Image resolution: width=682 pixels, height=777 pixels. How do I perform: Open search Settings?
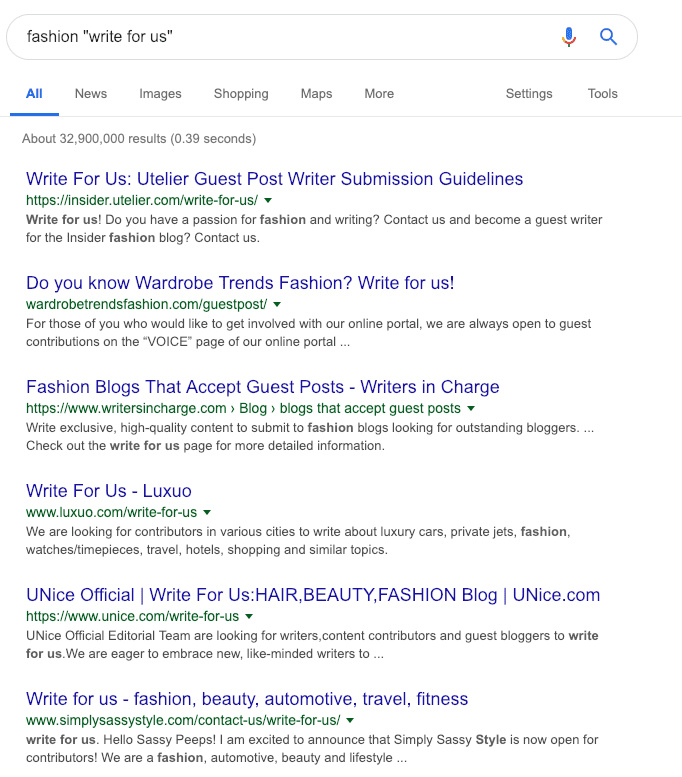[x=529, y=94]
